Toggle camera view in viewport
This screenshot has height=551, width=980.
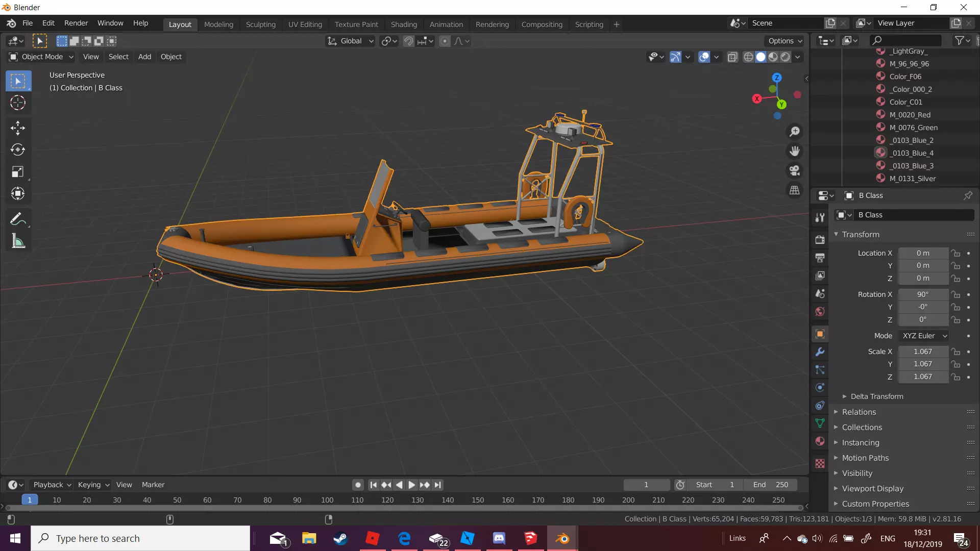(795, 171)
